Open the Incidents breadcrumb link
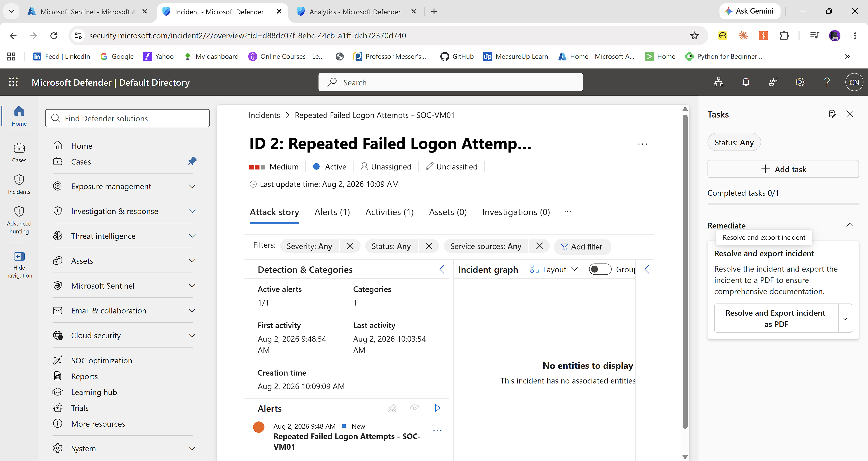 264,115
